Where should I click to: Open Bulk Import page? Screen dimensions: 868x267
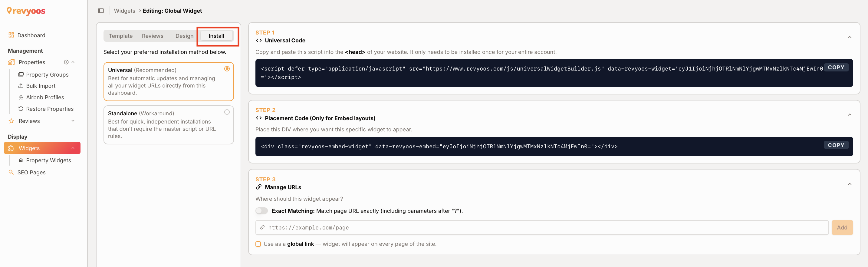point(41,86)
